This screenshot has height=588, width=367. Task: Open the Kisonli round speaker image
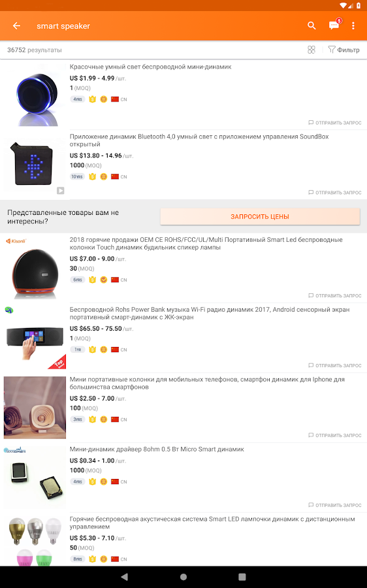(35, 268)
